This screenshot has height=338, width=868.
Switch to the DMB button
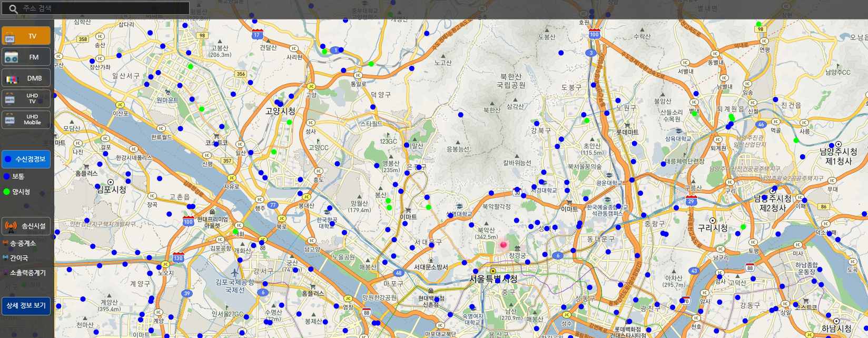coord(26,78)
